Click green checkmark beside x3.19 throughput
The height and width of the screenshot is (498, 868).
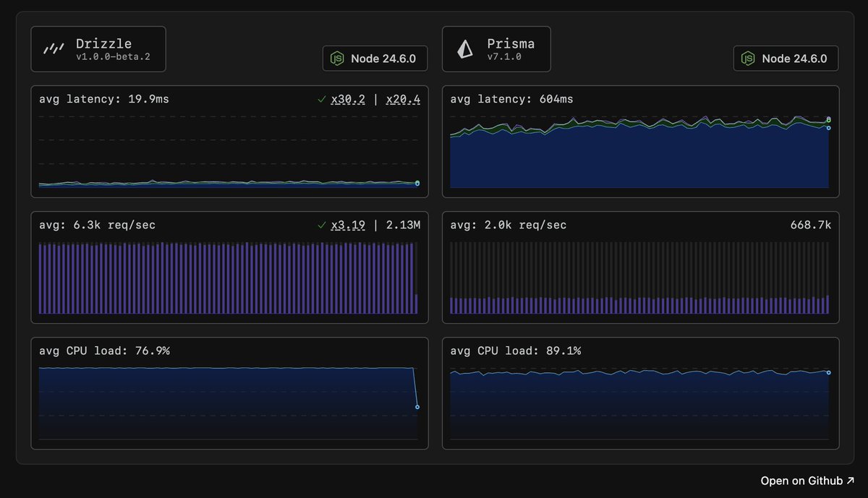point(322,226)
